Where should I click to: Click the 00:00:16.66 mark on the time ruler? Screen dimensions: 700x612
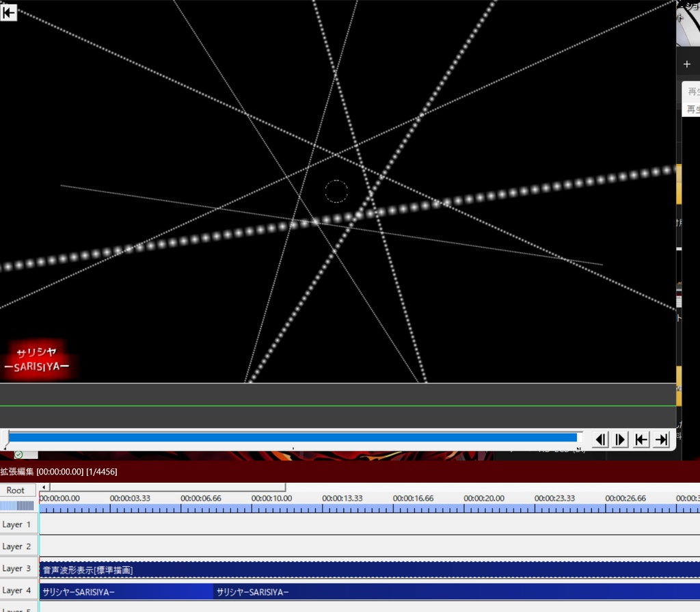coord(413,498)
